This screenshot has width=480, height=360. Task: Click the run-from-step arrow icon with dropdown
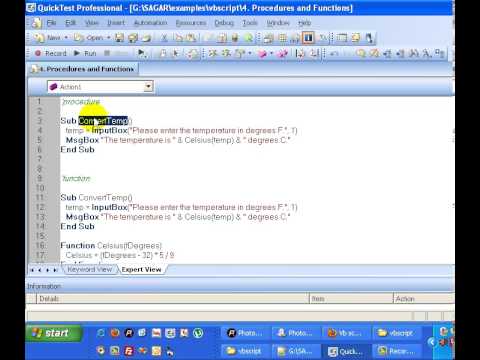[142, 53]
